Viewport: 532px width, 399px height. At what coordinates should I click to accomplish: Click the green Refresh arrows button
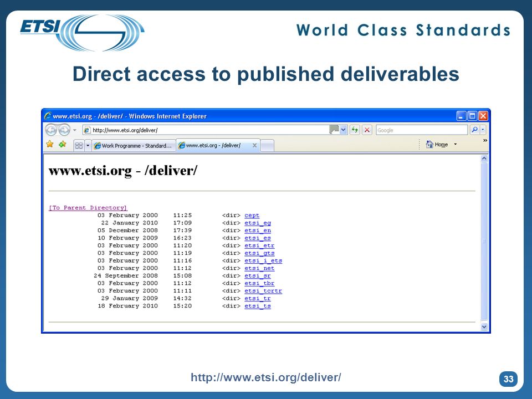(355, 130)
